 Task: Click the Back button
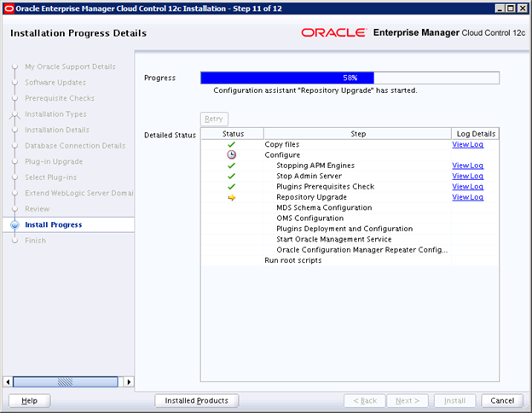pos(365,401)
